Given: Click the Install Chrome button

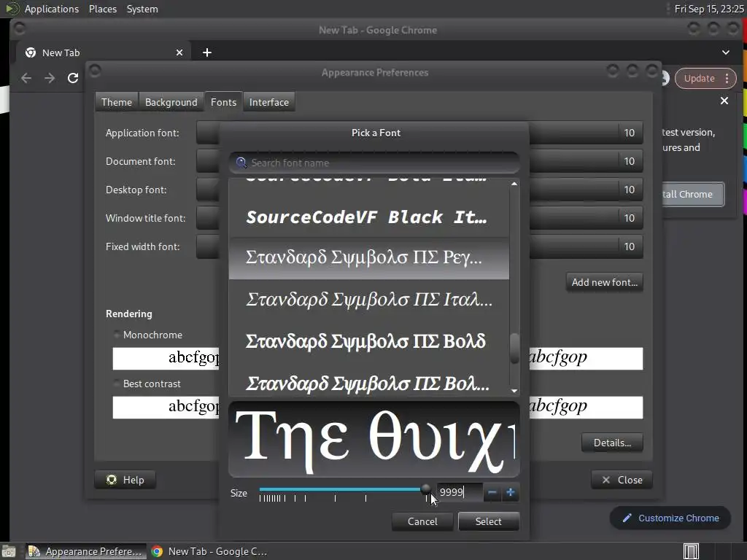Looking at the screenshot, I should (x=692, y=194).
